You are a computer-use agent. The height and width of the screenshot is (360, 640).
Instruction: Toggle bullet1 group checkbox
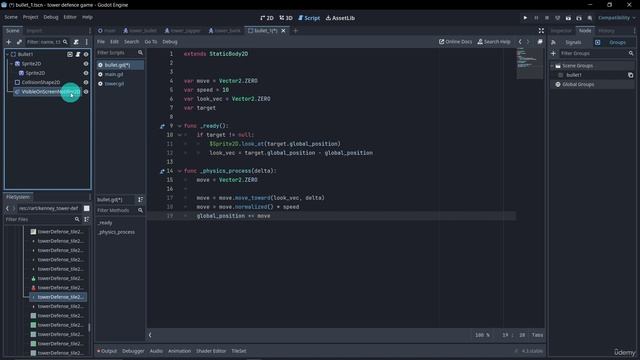tap(560, 75)
